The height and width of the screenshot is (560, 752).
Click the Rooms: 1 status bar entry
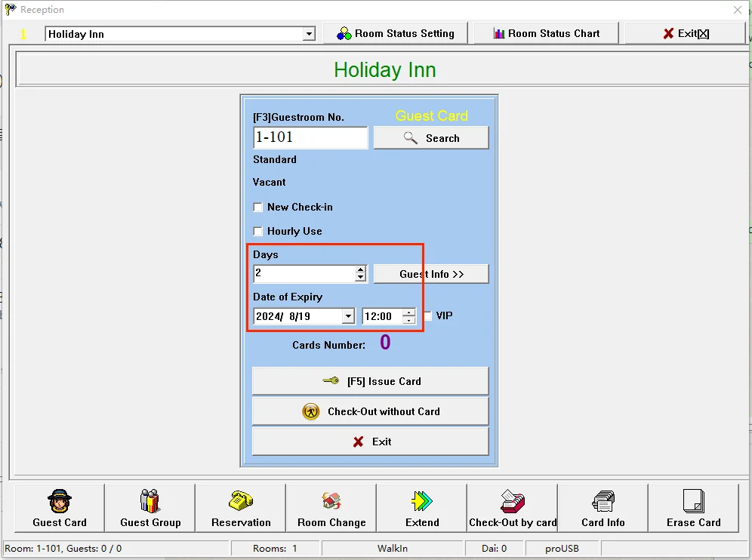coord(275,549)
